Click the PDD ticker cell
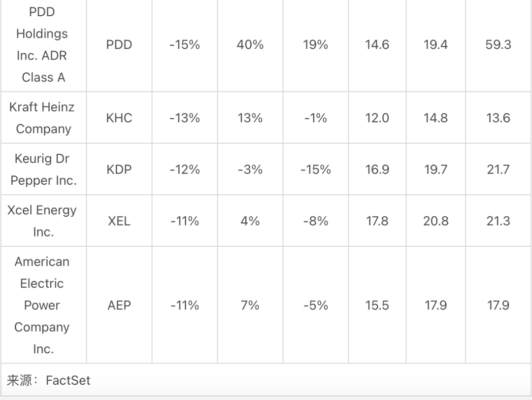Image resolution: width=532 pixels, height=400 pixels. [119, 45]
